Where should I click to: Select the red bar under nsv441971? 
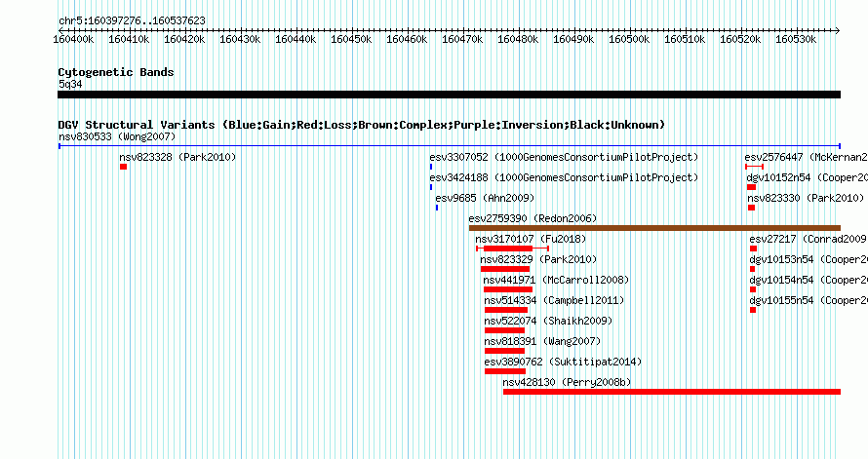[508, 289]
